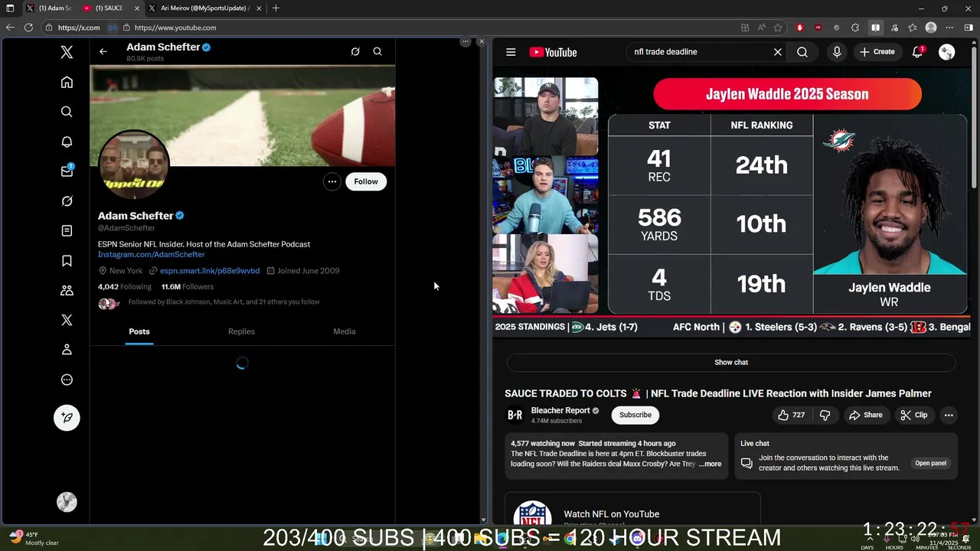Open Explore search in the X sidebar

(67, 112)
